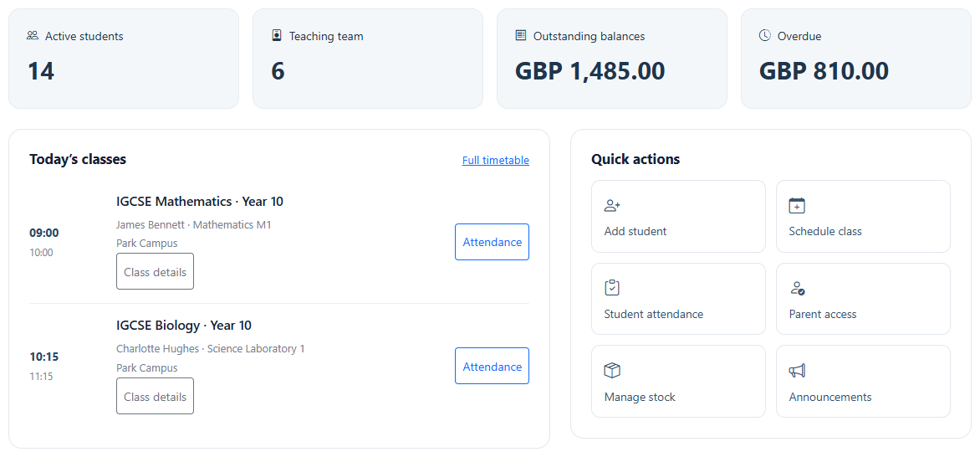980x457 pixels.
Task: Click the Active students people icon
Action: pos(33,36)
